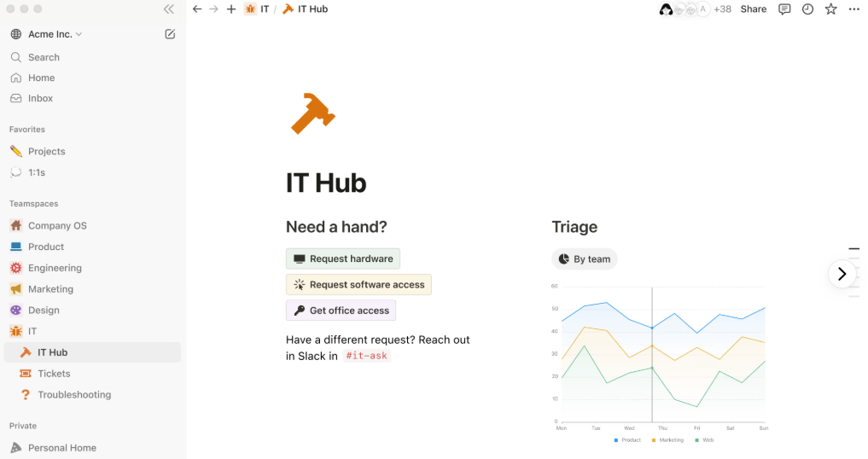This screenshot has height=459, width=868.
Task: Open the three-dot more options menu
Action: coord(853,9)
